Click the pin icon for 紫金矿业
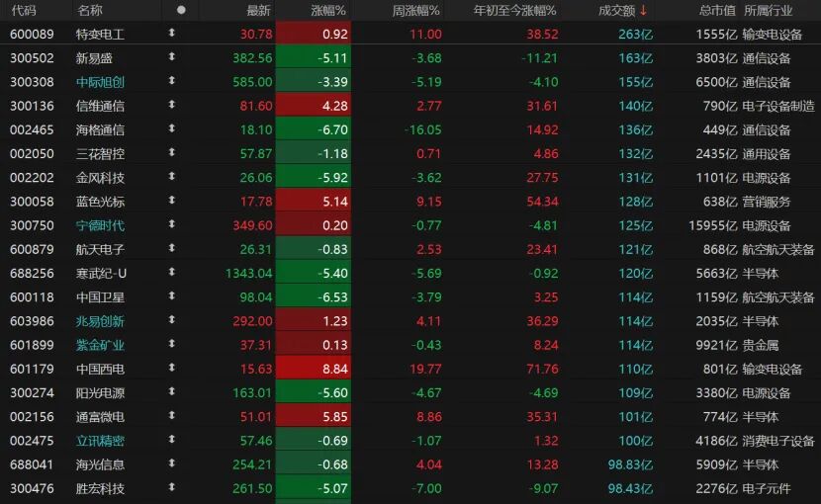This screenshot has width=821, height=504. [x=171, y=344]
